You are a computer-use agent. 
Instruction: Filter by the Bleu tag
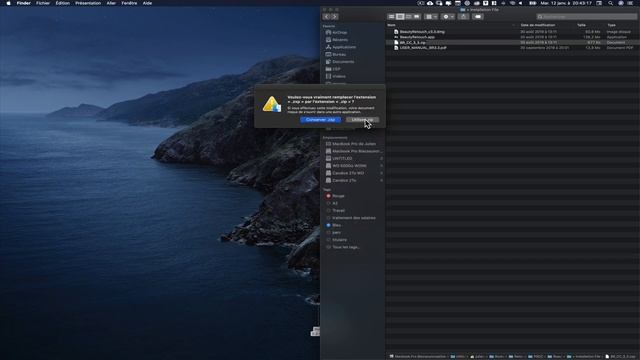tap(336, 225)
